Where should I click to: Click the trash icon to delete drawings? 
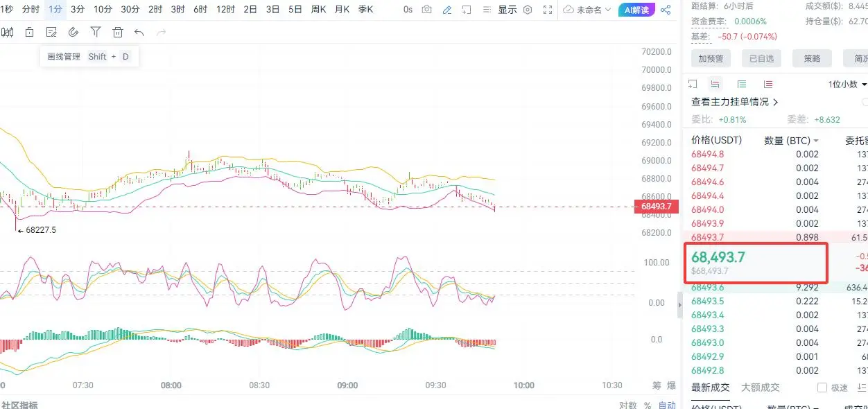click(x=118, y=32)
